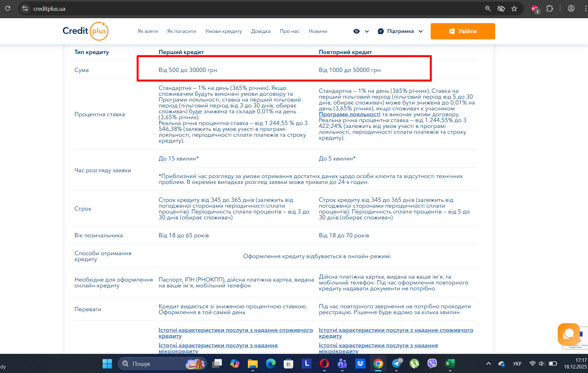The width and height of the screenshot is (588, 373).
Task: Click the 'Переваги' row label
Action: tap(88, 309)
